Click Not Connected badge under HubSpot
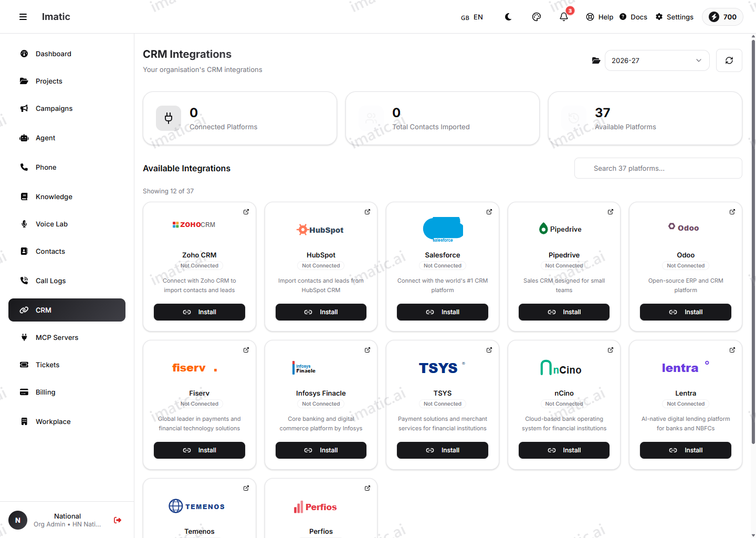The image size is (756, 538). pyautogui.click(x=321, y=266)
